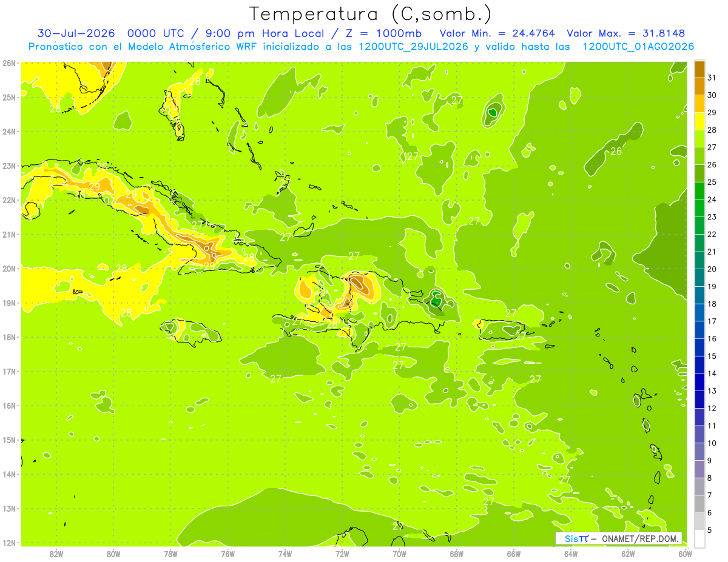The image size is (728, 562).
Task: Pick the white swatch below colorbar 5
Action: tap(699, 538)
